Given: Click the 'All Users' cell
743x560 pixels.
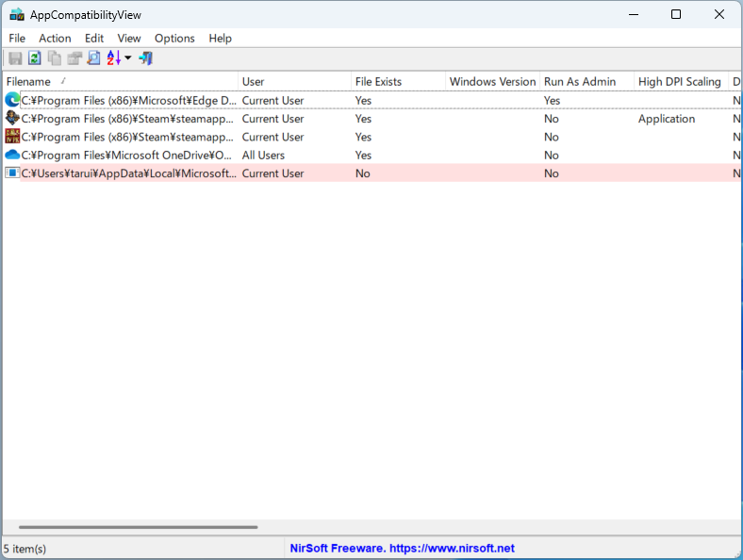Looking at the screenshot, I should (263, 155).
